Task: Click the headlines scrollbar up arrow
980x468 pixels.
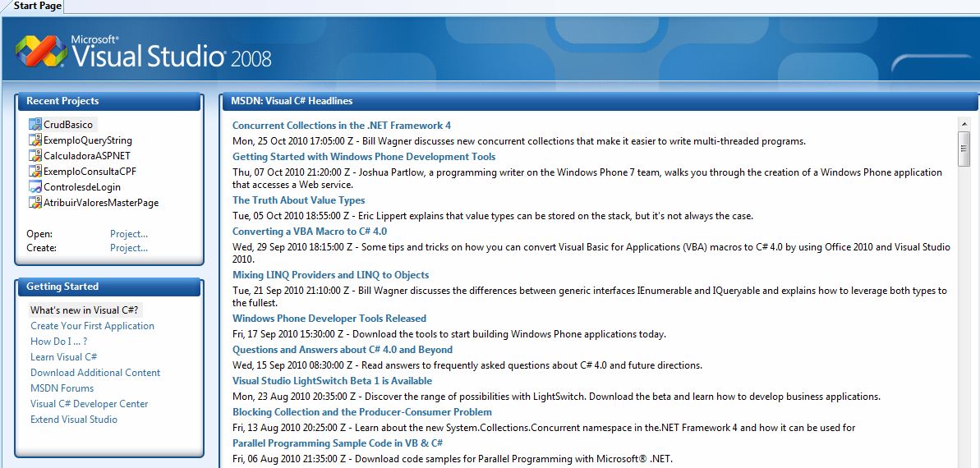Action: click(x=964, y=124)
